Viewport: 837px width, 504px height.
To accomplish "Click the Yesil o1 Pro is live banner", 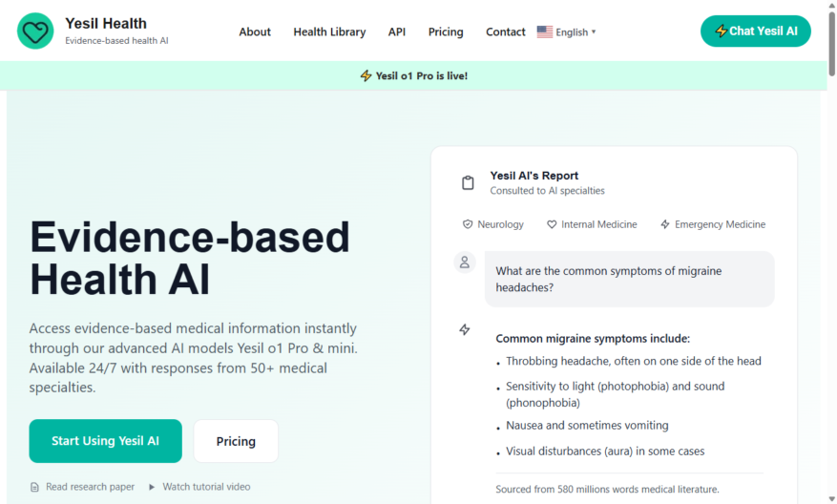I will coord(413,75).
